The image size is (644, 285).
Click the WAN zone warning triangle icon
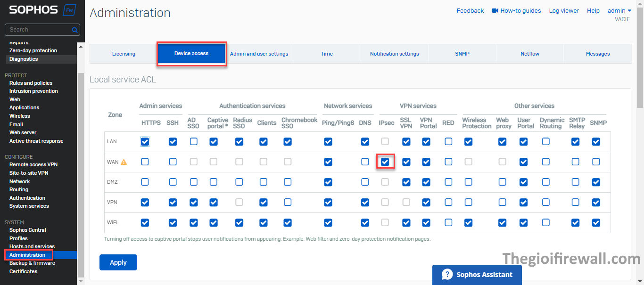(x=124, y=162)
